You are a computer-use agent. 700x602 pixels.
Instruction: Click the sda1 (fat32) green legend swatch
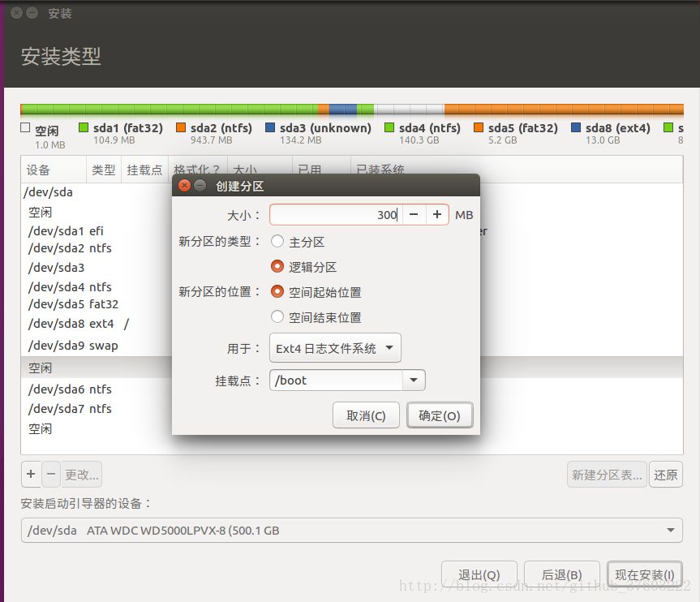(x=84, y=127)
